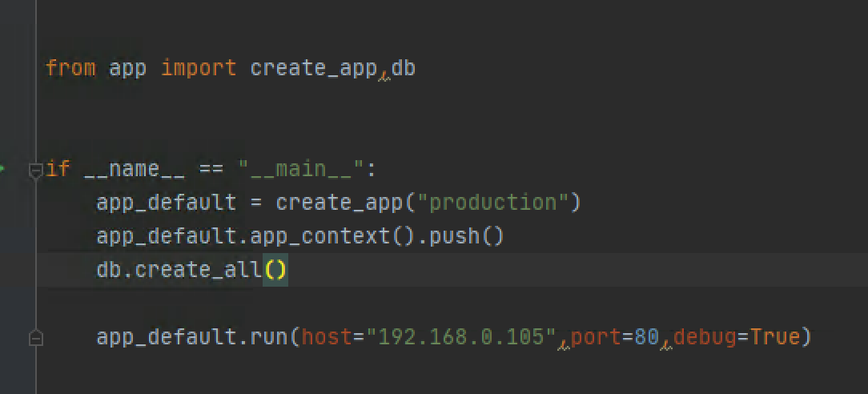The width and height of the screenshot is (868, 394).
Task: Click the create_app( call on the assignment line
Action: (346, 203)
